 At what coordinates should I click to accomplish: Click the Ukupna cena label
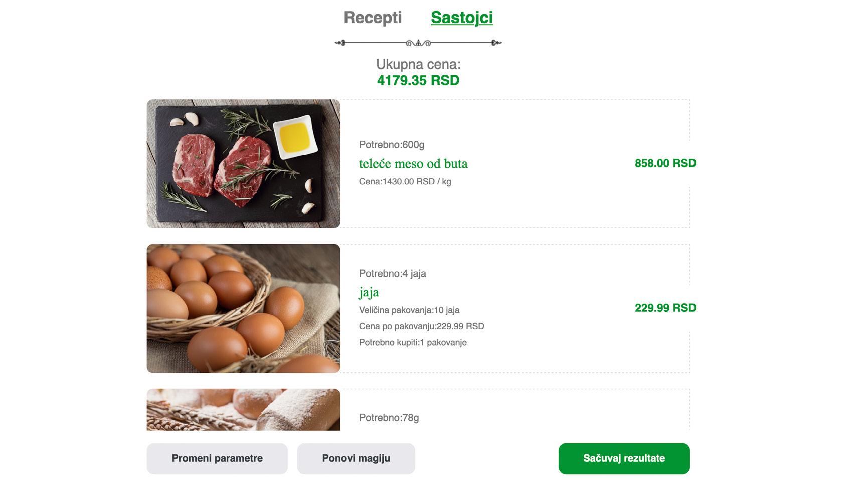pos(418,64)
